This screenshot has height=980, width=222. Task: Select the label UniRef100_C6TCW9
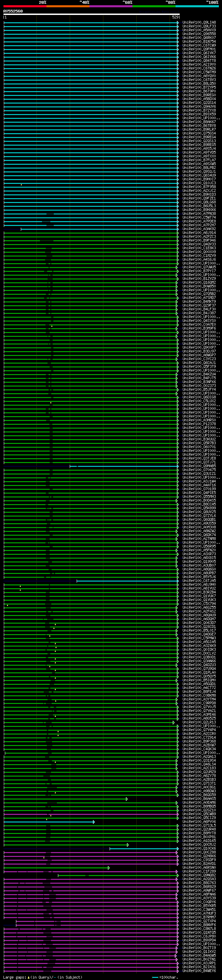pos(199,45)
